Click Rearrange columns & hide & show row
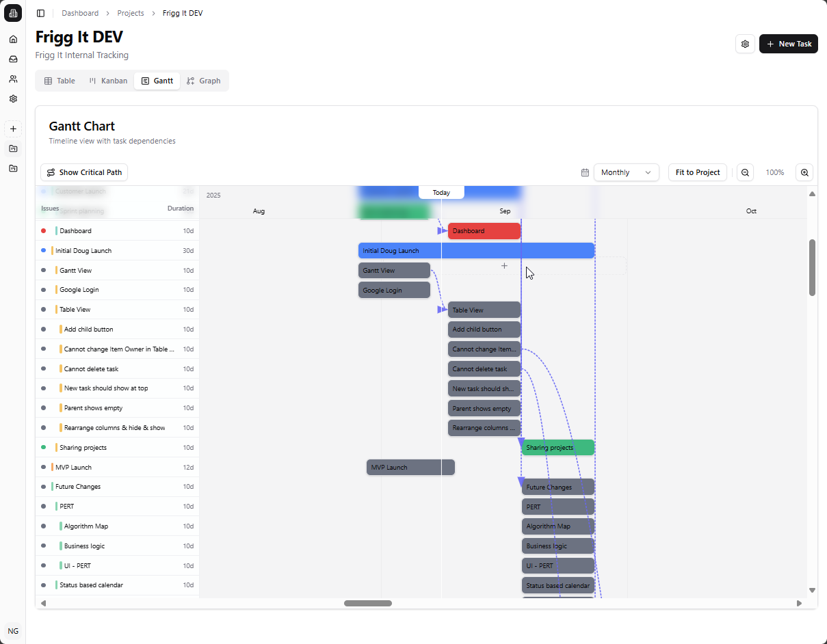The height and width of the screenshot is (644, 827). click(x=117, y=428)
